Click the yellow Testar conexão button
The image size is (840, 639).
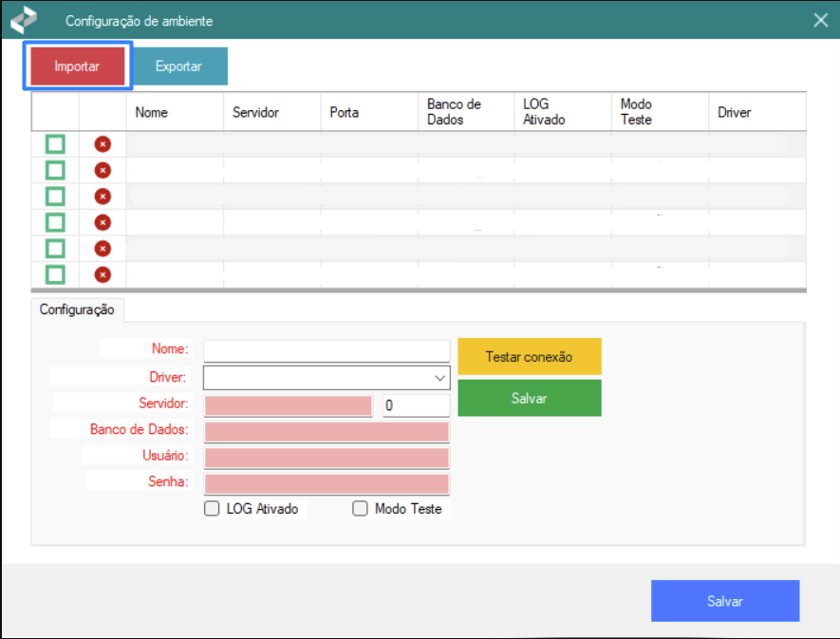tap(529, 357)
